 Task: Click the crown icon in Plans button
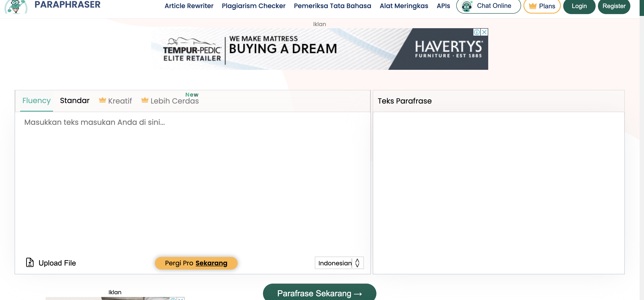click(532, 6)
